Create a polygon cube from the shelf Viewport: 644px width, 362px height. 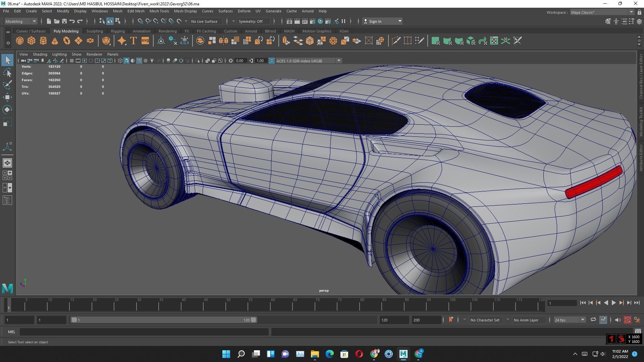pyautogui.click(x=31, y=41)
